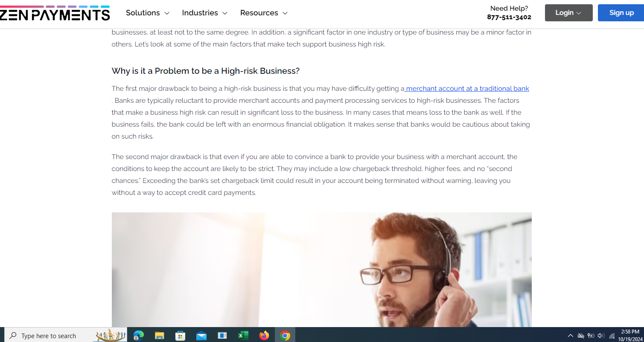Open File Explorer from the taskbar

(x=159, y=336)
